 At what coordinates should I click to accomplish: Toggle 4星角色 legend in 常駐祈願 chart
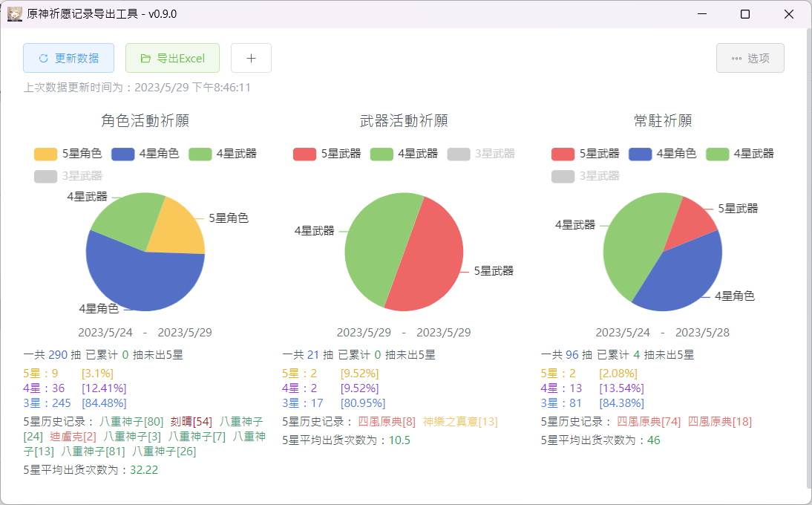662,154
